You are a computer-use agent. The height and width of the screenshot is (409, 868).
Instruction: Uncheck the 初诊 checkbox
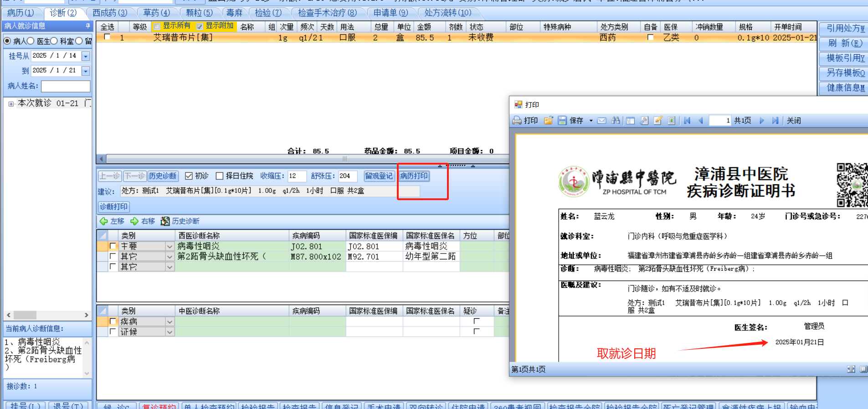(189, 176)
